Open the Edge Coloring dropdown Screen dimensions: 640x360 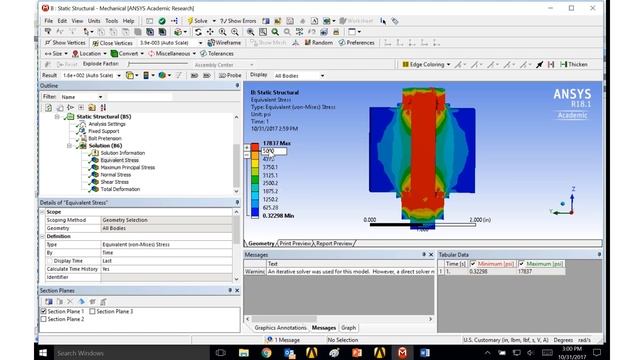coord(448,64)
